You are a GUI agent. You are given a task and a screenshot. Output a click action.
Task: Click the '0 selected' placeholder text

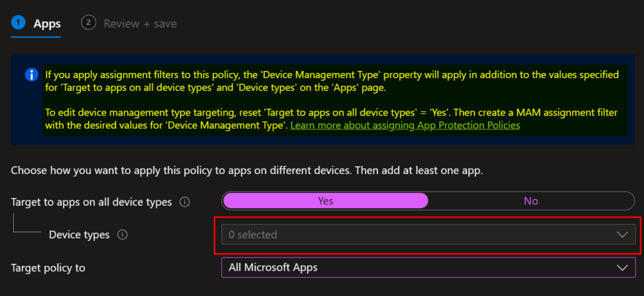point(253,234)
